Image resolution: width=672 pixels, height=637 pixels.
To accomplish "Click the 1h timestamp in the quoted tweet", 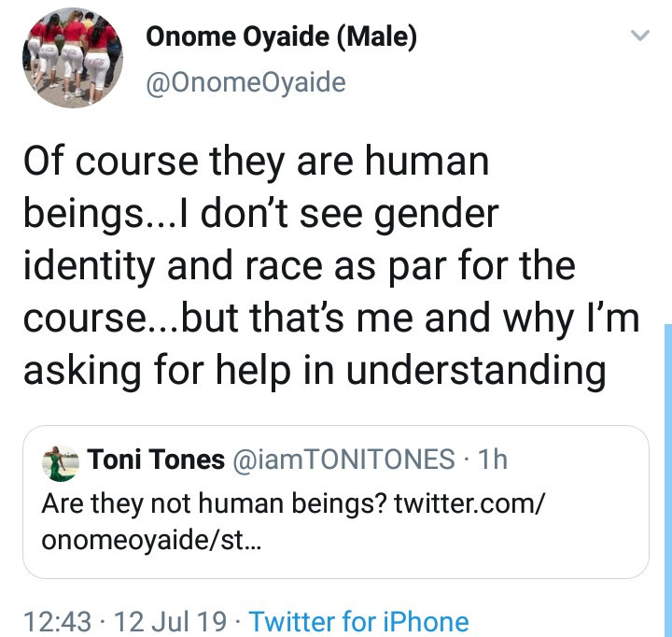I will point(491,459).
